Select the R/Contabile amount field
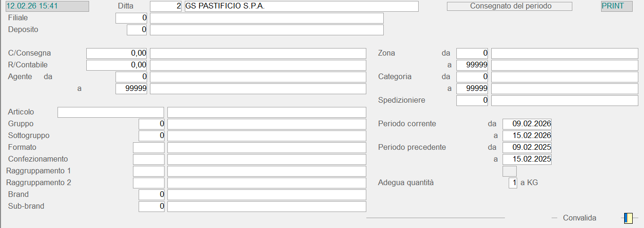 [117, 65]
